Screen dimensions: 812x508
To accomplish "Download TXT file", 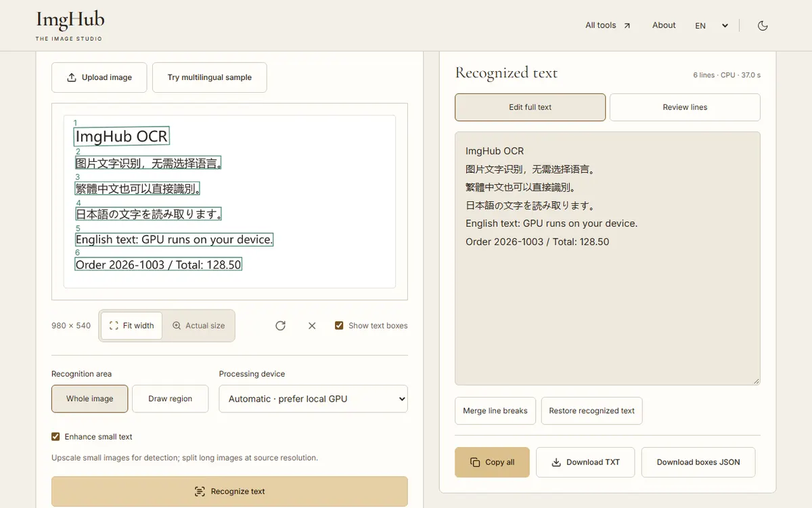I will (x=586, y=462).
